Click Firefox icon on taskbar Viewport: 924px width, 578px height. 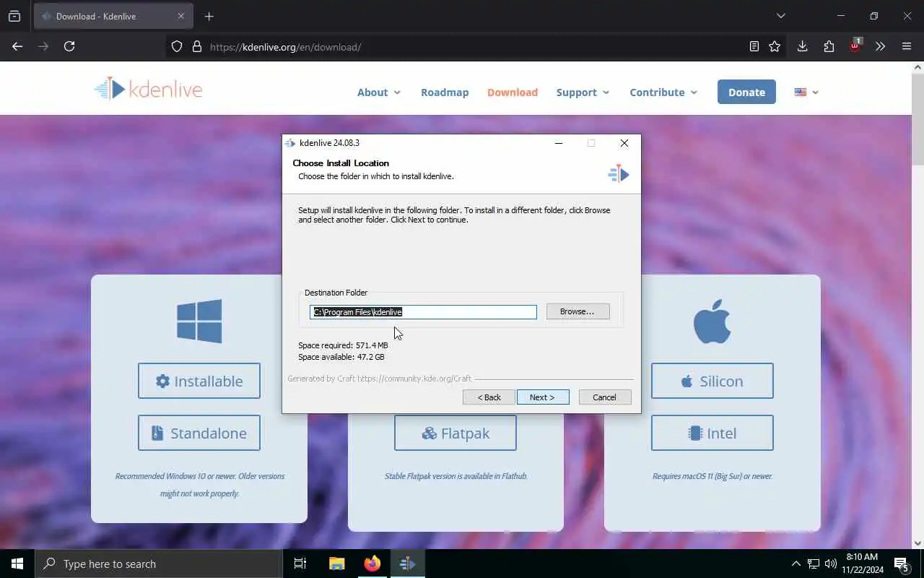pos(372,564)
